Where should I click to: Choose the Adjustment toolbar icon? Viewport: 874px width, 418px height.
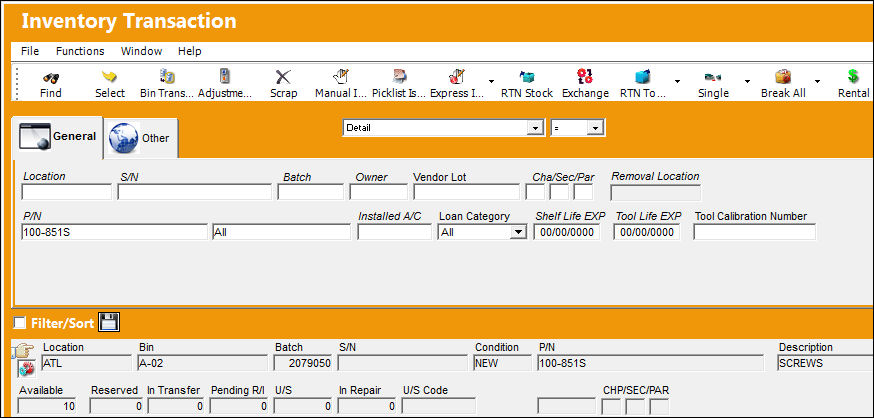225,76
